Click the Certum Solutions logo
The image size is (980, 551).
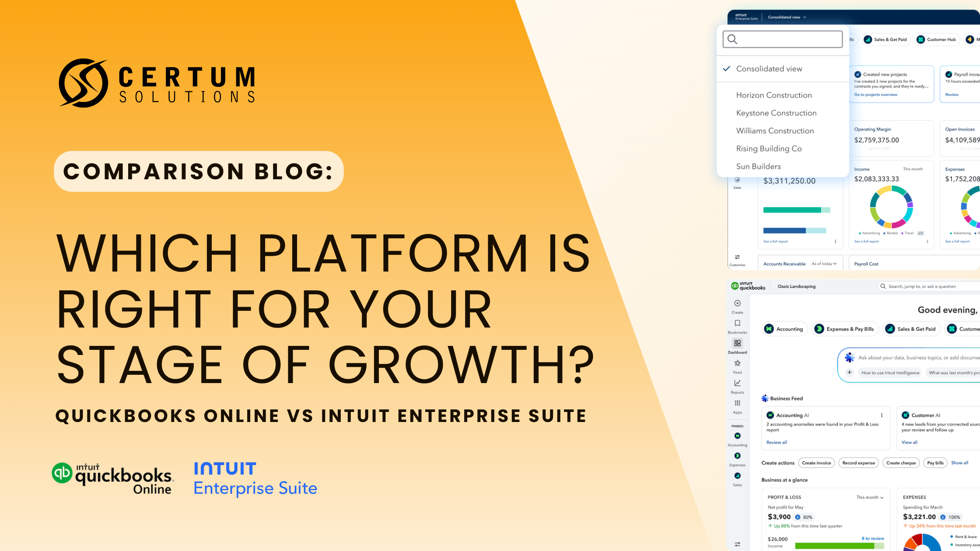pyautogui.click(x=157, y=83)
